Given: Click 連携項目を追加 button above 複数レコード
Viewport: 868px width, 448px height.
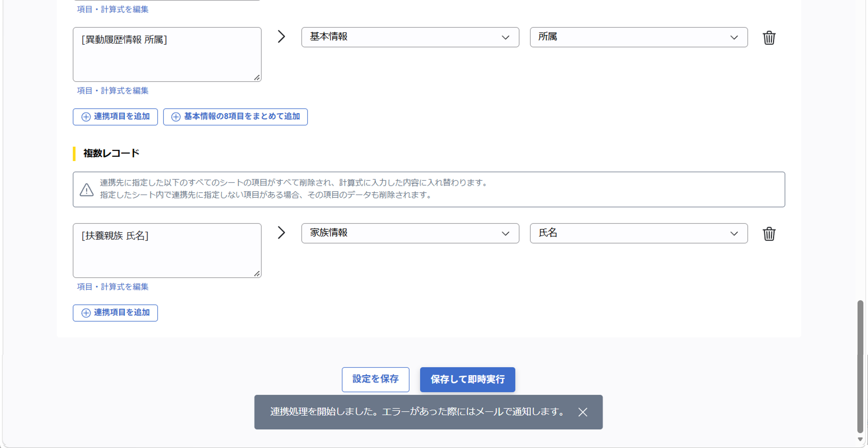Looking at the screenshot, I should (x=115, y=116).
